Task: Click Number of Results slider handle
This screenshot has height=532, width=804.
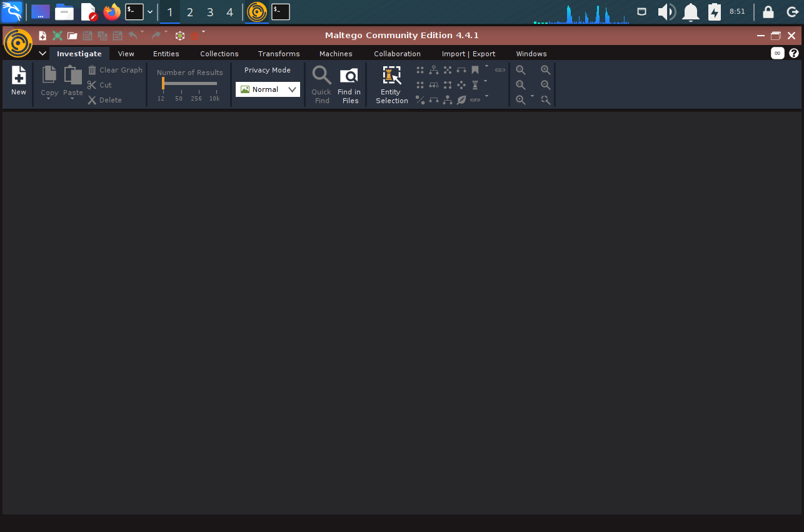Action: 163,83
